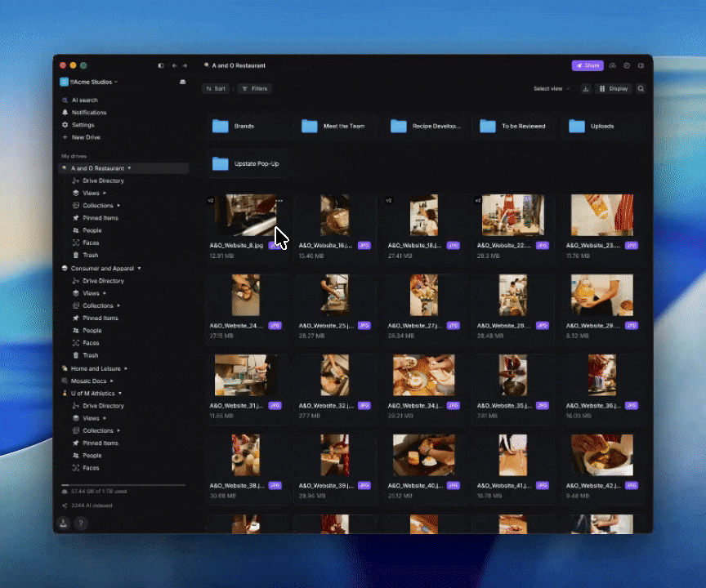Toggle the right panel icon next to Share

(x=641, y=65)
